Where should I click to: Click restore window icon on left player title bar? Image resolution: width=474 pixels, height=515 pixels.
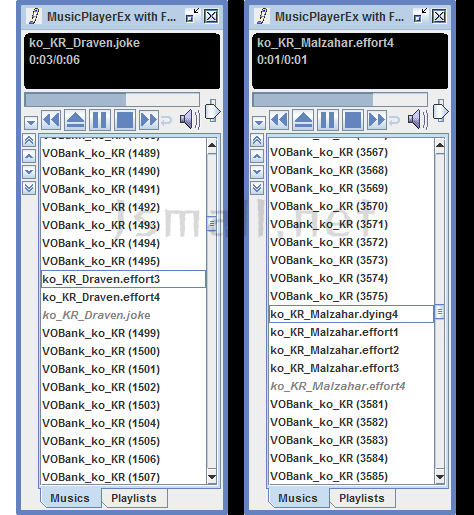click(x=192, y=16)
